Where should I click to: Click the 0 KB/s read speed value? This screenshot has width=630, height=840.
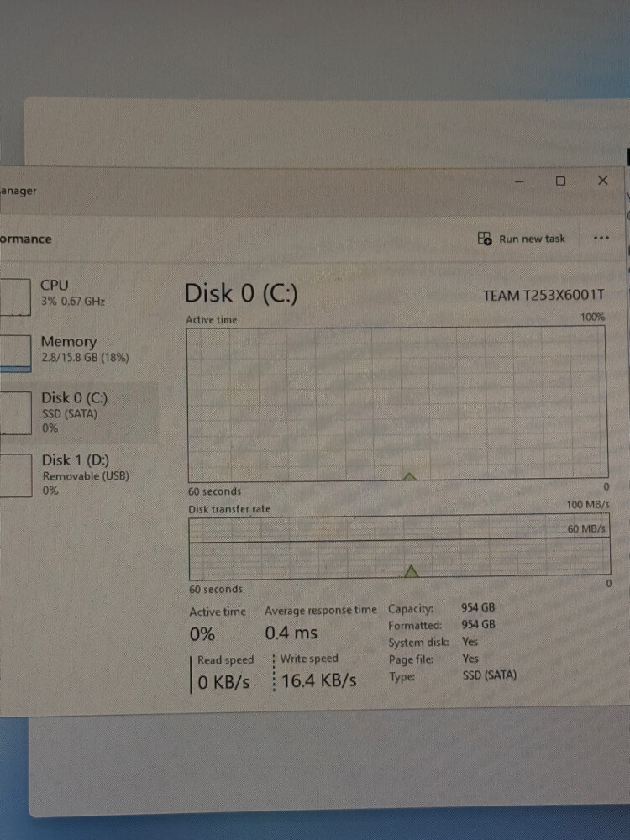pos(223,682)
